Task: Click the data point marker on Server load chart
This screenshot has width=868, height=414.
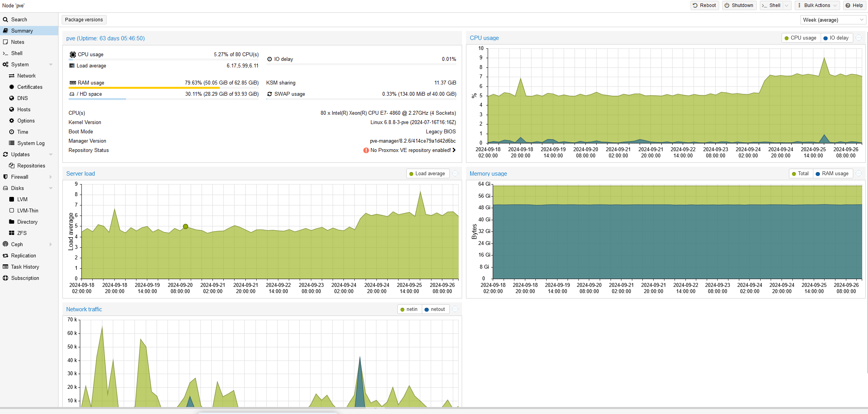Action: pos(185,226)
